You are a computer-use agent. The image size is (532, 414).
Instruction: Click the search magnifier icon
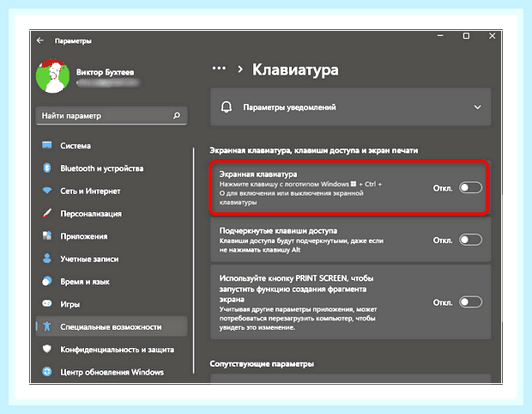[177, 115]
